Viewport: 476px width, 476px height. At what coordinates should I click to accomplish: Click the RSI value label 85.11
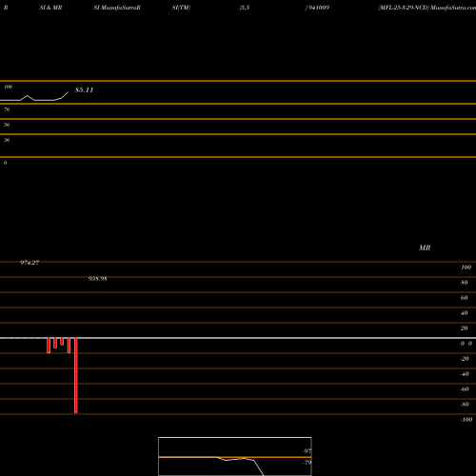tap(84, 90)
